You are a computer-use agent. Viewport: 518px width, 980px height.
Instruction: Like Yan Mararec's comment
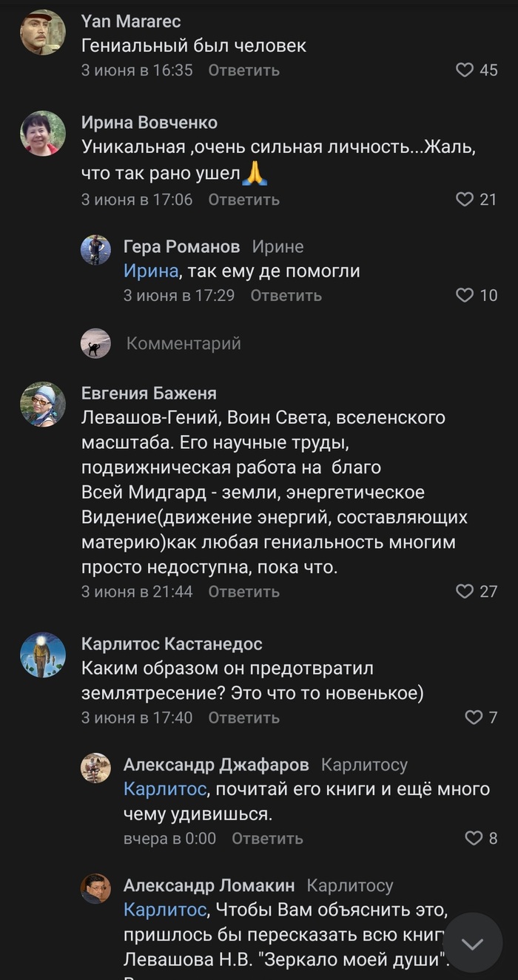[464, 70]
